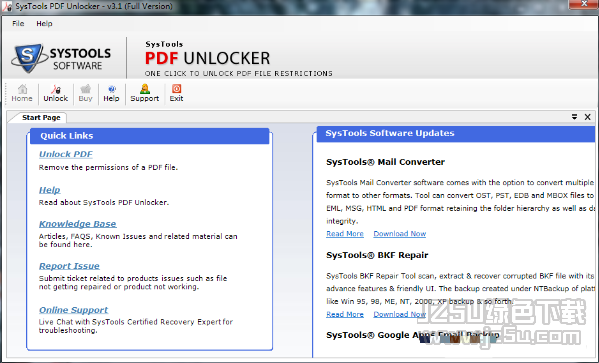Viewport: 599px width, 363px height.
Task: Click the Home toolbar icon
Action: coord(22,93)
